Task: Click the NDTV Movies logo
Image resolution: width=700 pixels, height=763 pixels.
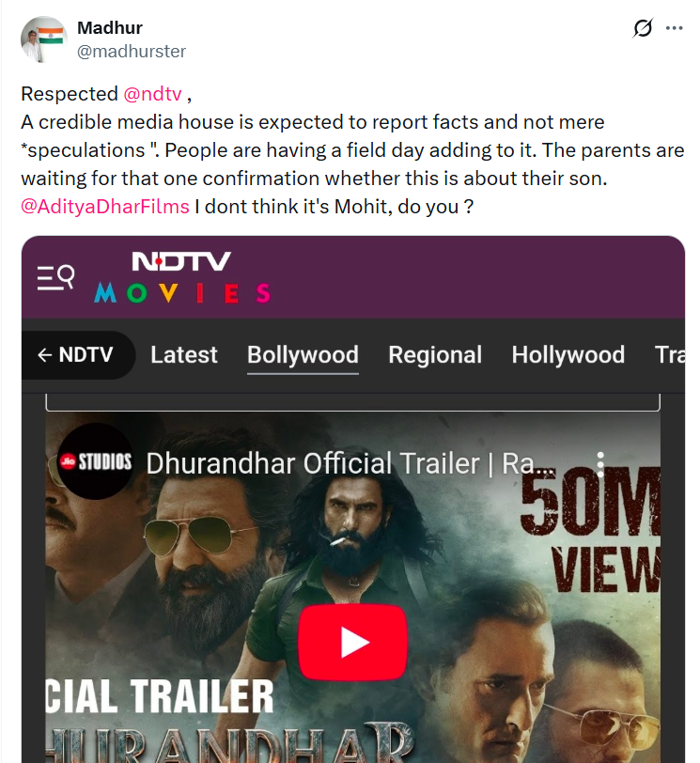Action: click(182, 277)
